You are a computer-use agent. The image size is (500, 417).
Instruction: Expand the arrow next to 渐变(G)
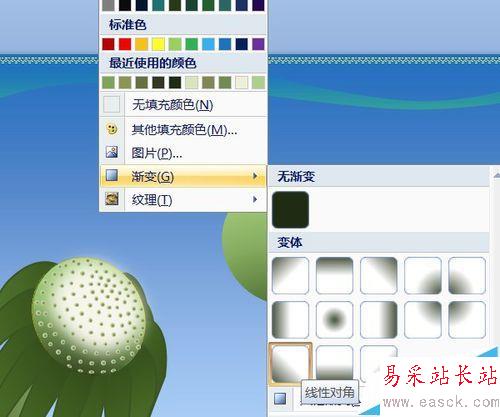[255, 176]
